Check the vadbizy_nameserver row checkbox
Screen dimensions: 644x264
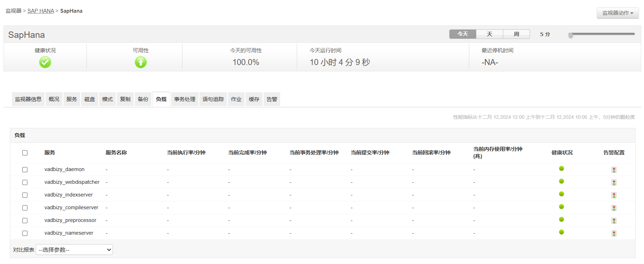click(25, 233)
